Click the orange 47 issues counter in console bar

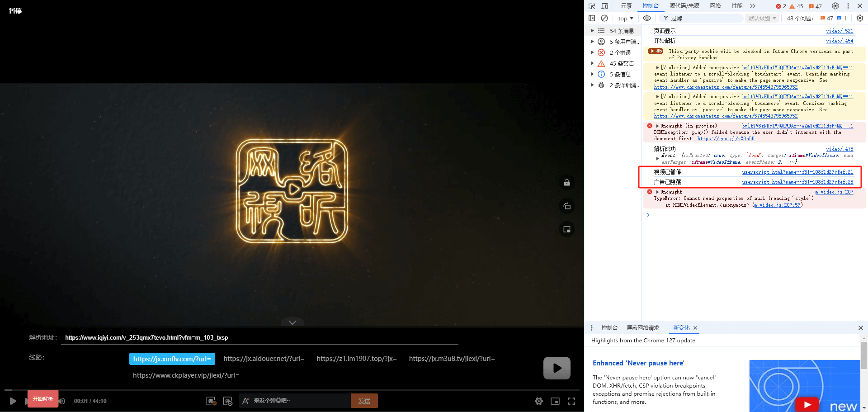(x=827, y=18)
